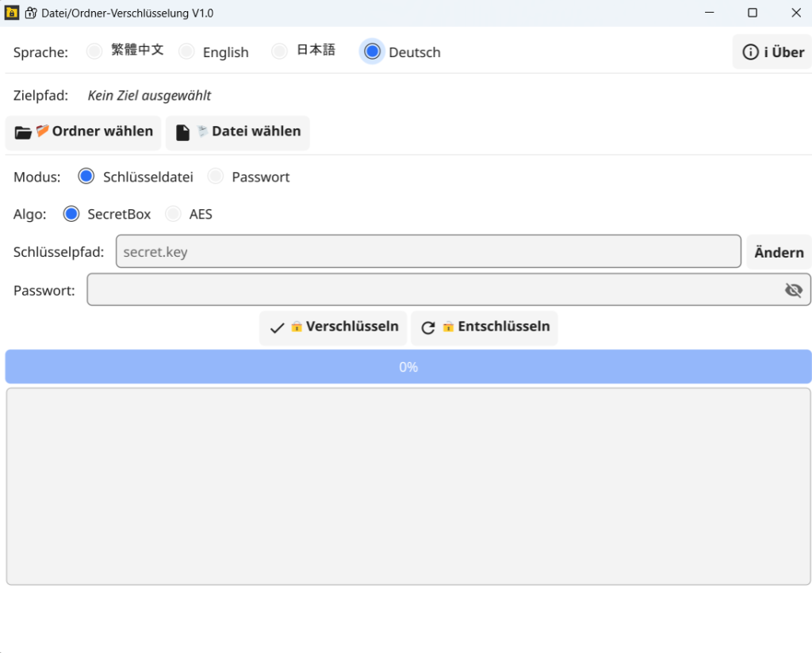Switch language to English
Screen dimensions: 812x653
[x=186, y=52]
